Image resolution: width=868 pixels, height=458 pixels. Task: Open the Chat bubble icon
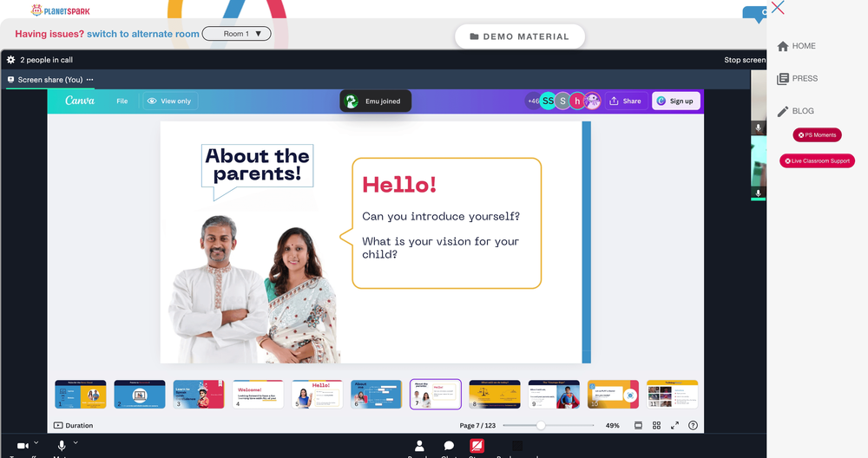point(449,446)
